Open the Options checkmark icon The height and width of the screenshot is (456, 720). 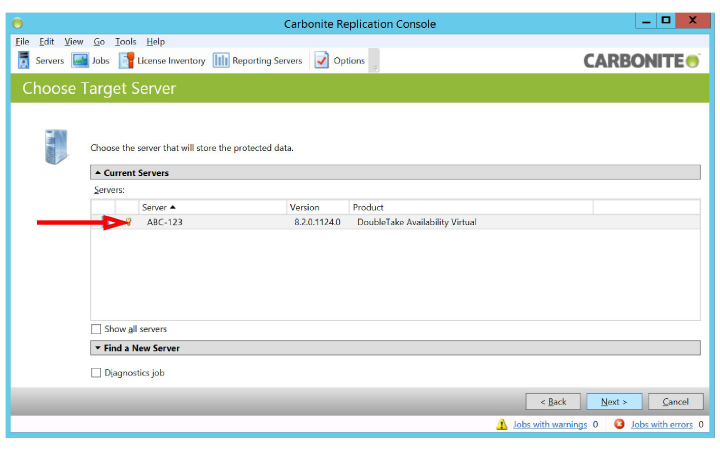(321, 60)
